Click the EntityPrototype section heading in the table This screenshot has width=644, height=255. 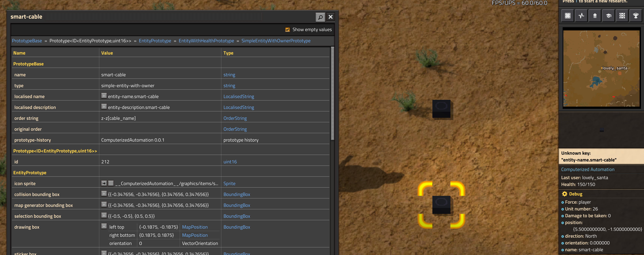click(x=30, y=173)
